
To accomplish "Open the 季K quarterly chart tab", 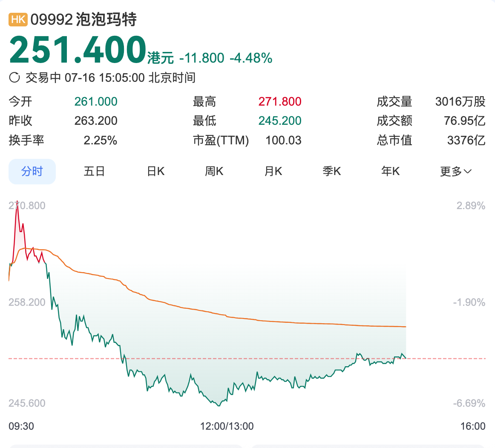I will [331, 171].
